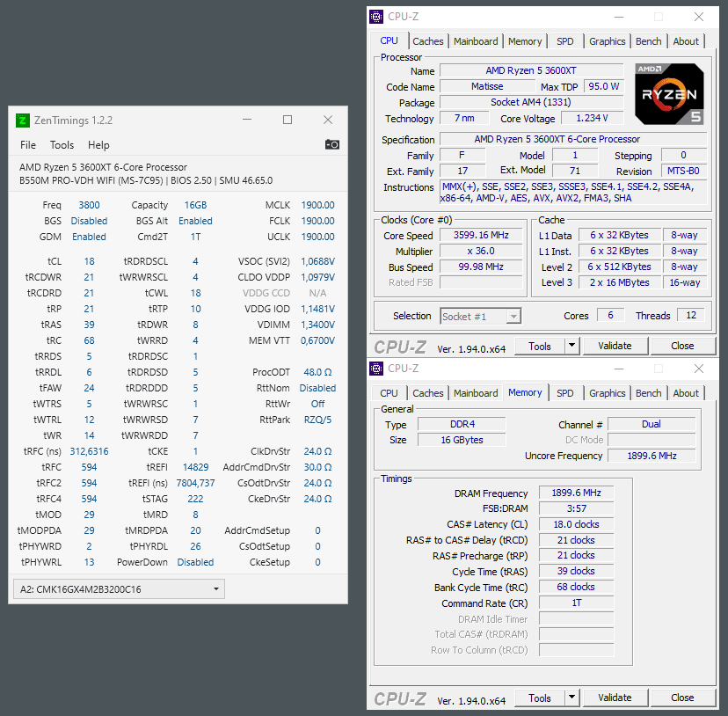Screen dimensions: 728x716
Task: Click the tREFI value 14829
Action: 195,467
